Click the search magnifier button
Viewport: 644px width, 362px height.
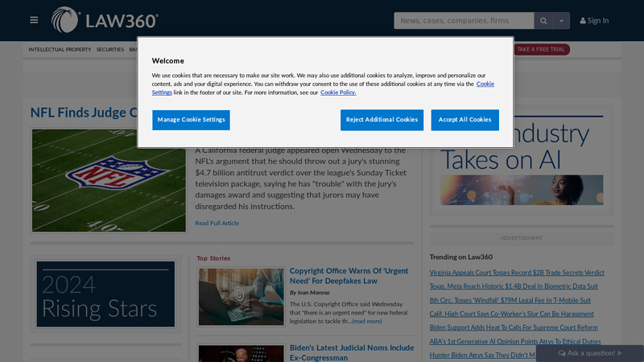coord(543,21)
